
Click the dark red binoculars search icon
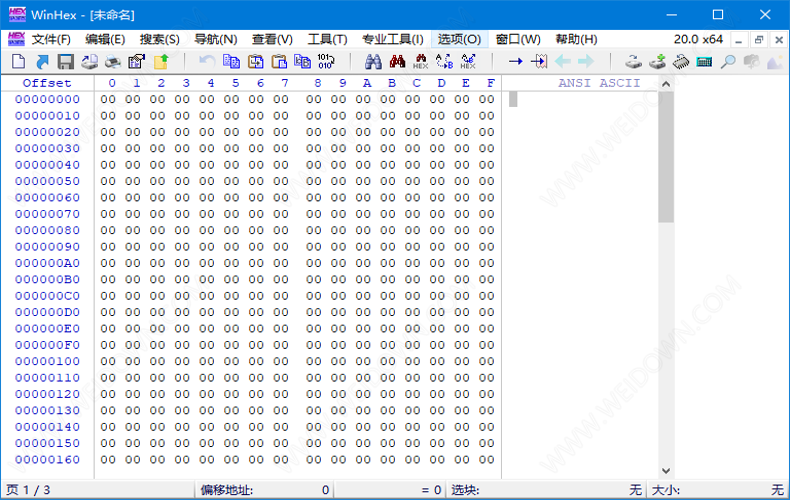coord(397,61)
